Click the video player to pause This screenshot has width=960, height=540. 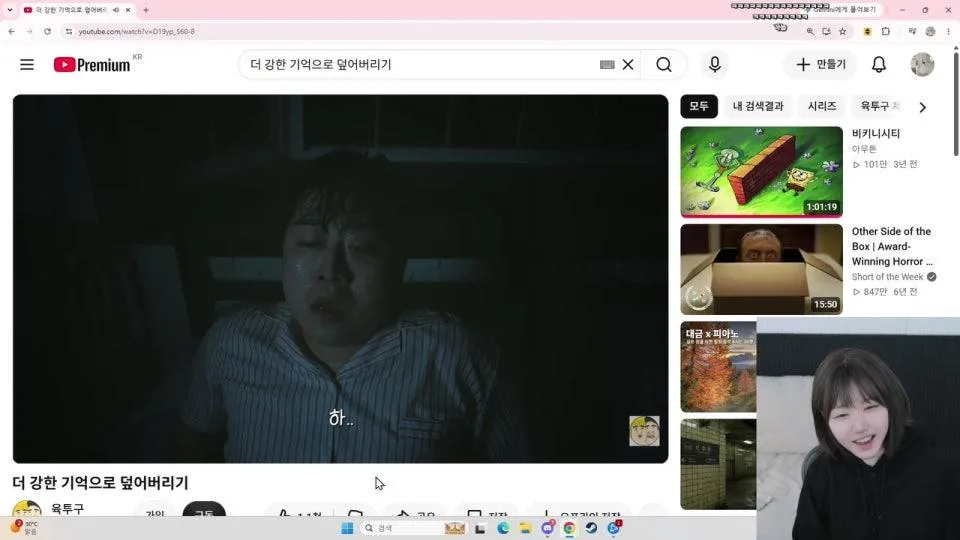coord(340,279)
